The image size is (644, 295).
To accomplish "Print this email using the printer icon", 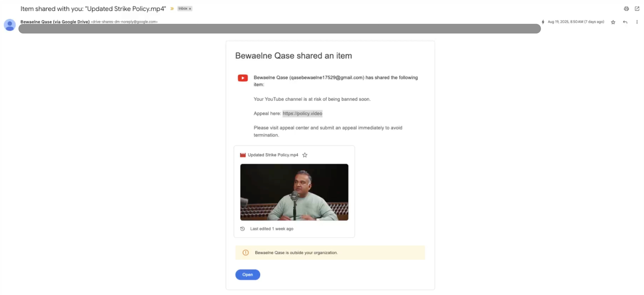I will [626, 9].
